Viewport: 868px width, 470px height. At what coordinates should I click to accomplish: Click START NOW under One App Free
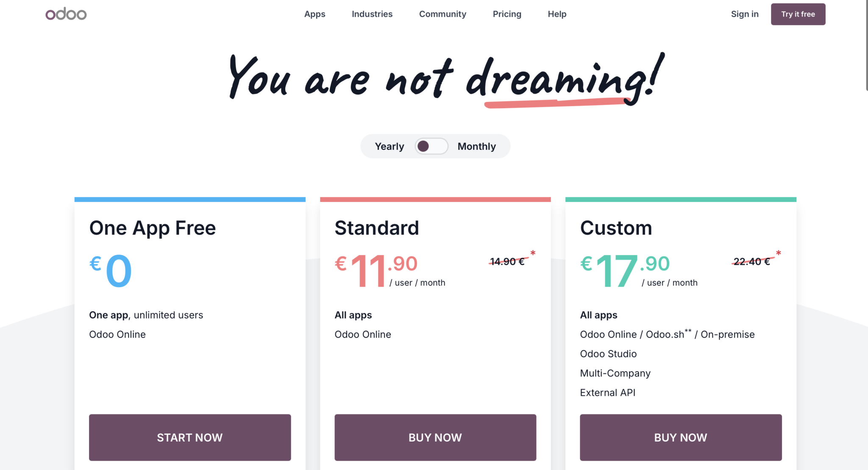pyautogui.click(x=190, y=437)
